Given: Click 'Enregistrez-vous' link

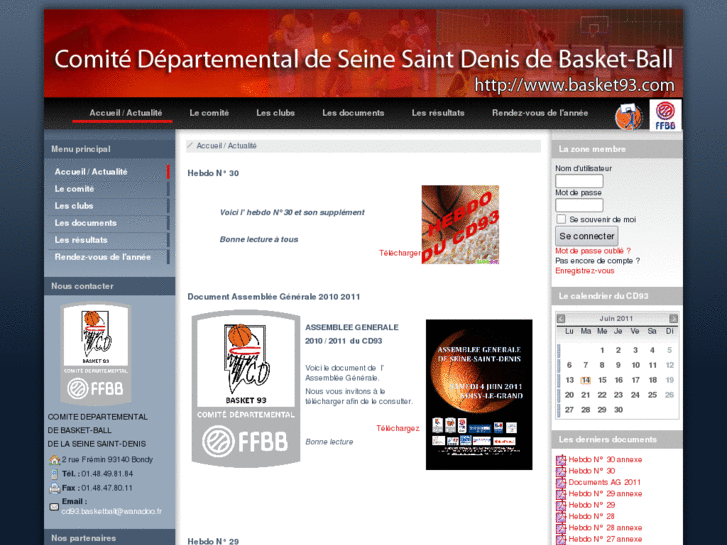Looking at the screenshot, I should coord(585,271).
